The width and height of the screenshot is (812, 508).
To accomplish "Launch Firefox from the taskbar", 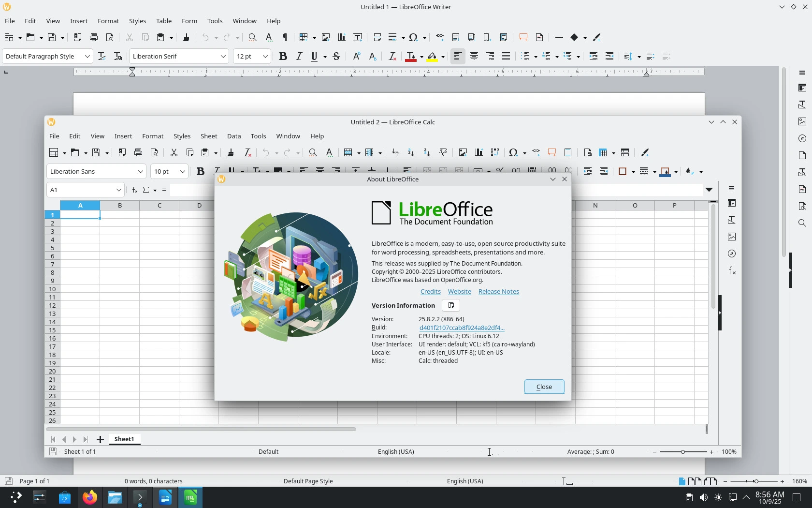I will 89,497.
